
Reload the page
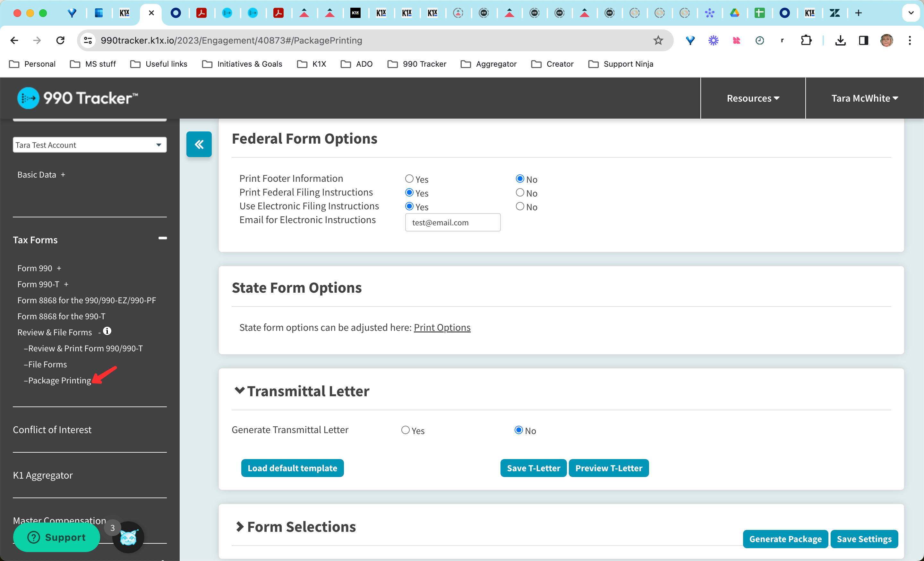coord(60,40)
